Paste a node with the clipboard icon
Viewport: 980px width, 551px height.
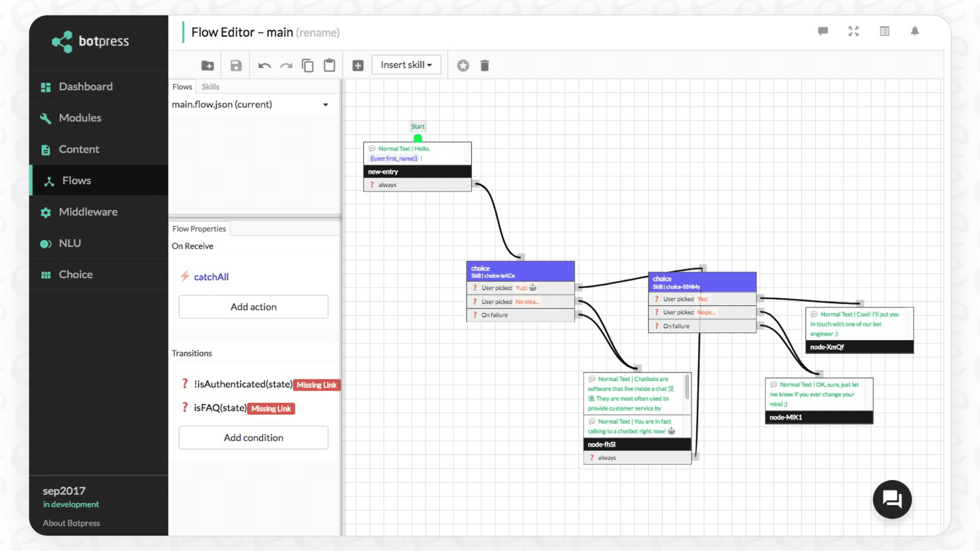pos(330,65)
